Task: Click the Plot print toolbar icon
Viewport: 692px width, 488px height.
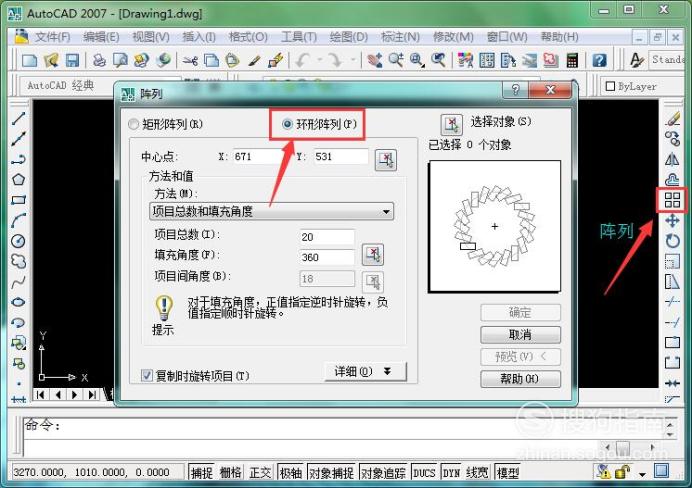Action: click(99, 60)
